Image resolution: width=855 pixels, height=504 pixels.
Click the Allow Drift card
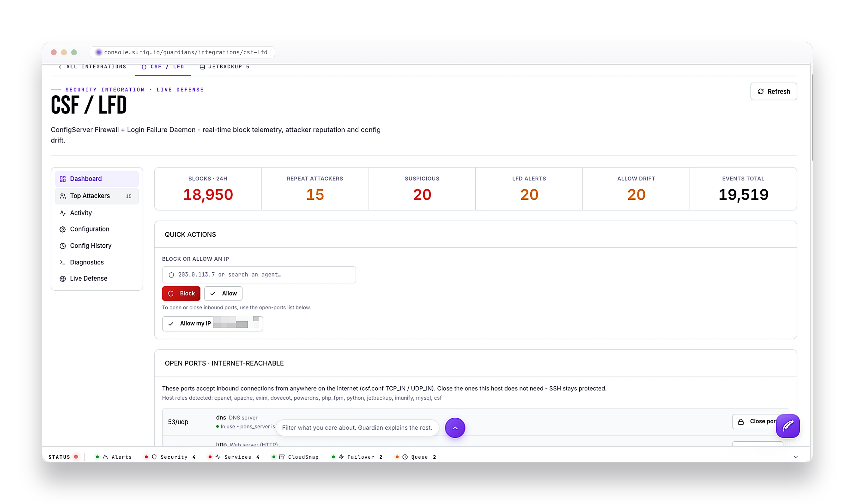[x=636, y=189]
